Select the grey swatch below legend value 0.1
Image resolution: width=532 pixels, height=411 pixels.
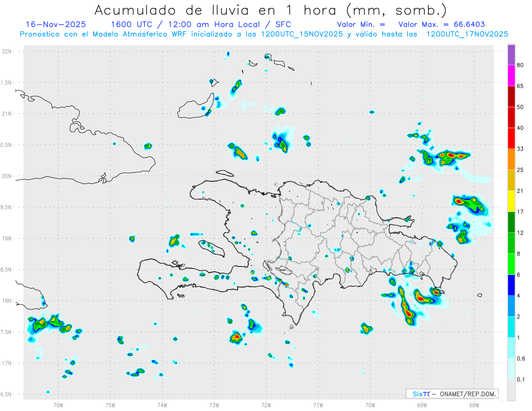[x=512, y=390]
